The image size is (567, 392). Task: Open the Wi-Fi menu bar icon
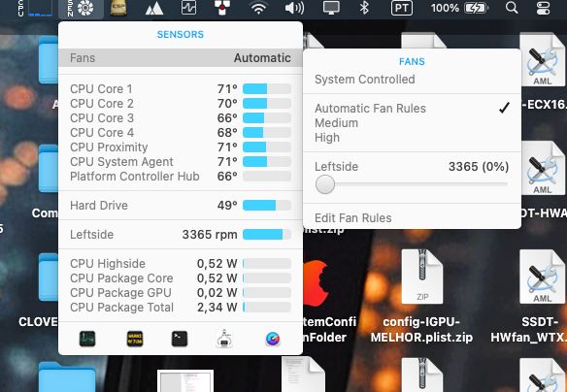tap(258, 8)
